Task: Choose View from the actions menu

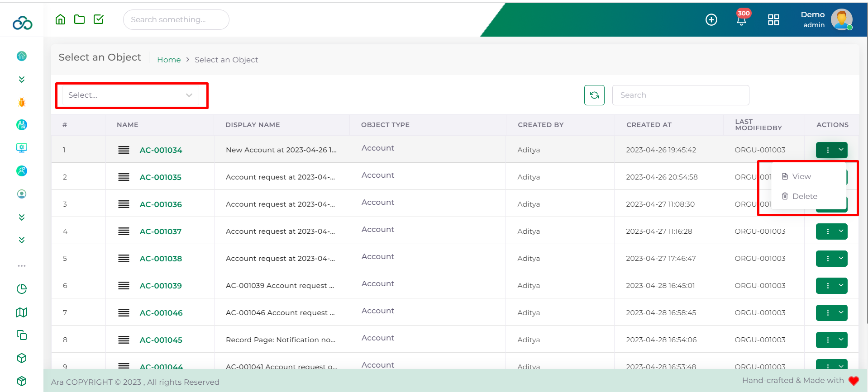Action: point(801,176)
